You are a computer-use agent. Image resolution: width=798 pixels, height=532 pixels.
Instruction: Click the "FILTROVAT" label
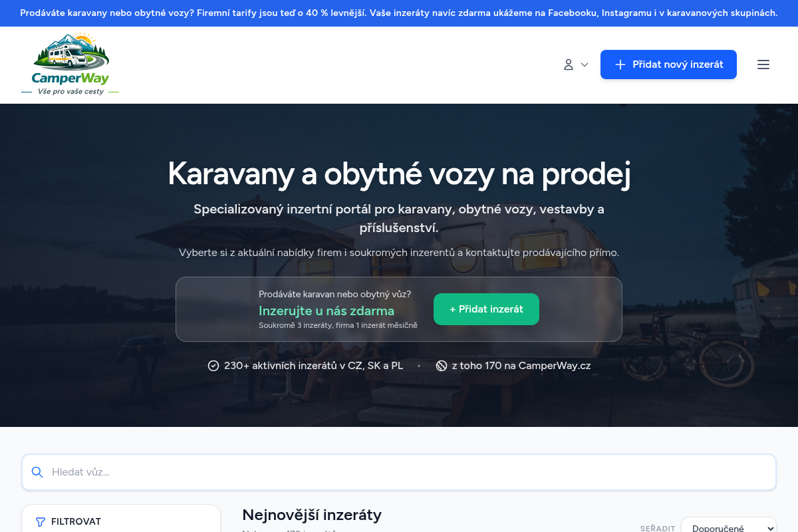click(x=76, y=522)
